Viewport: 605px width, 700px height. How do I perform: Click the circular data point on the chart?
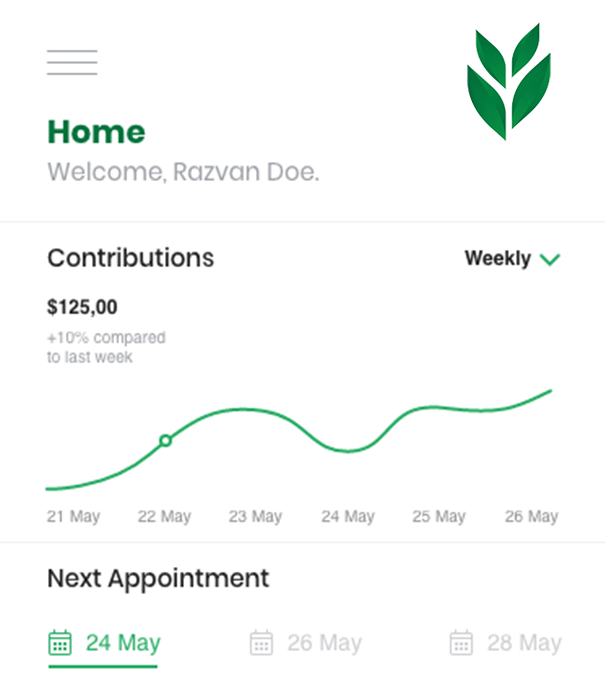click(166, 441)
